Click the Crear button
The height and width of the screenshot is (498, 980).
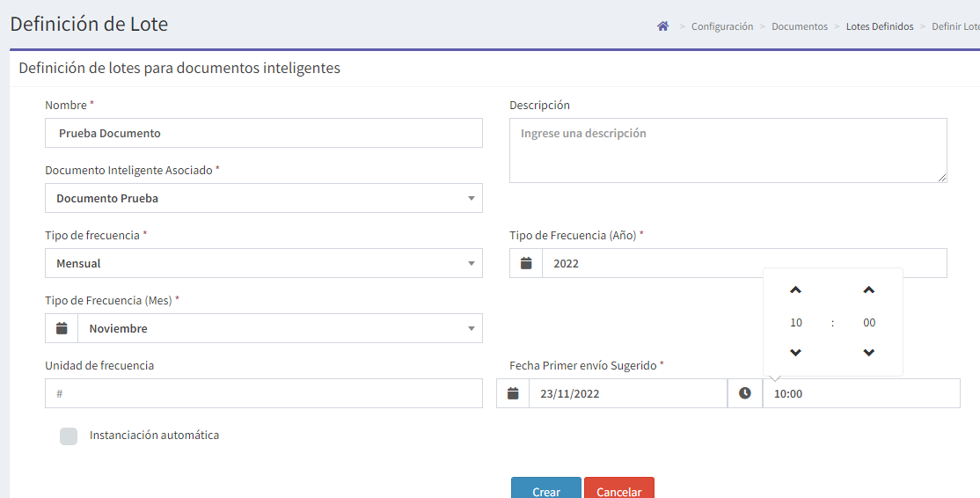(546, 488)
